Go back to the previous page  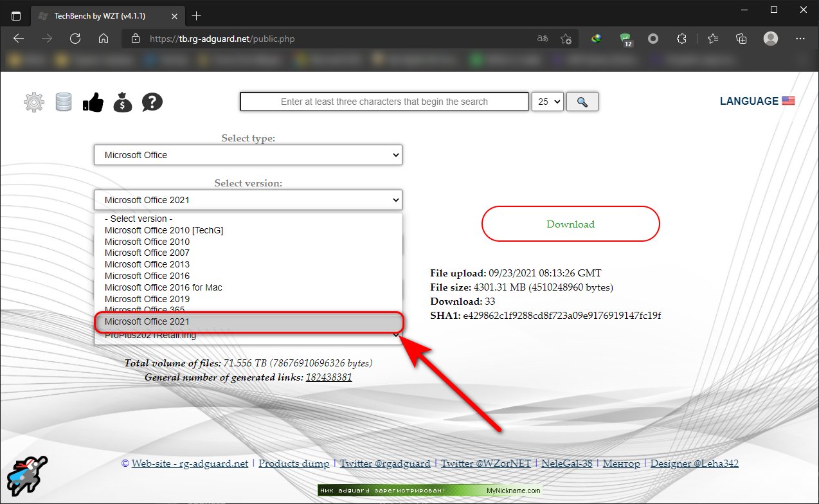[18, 39]
